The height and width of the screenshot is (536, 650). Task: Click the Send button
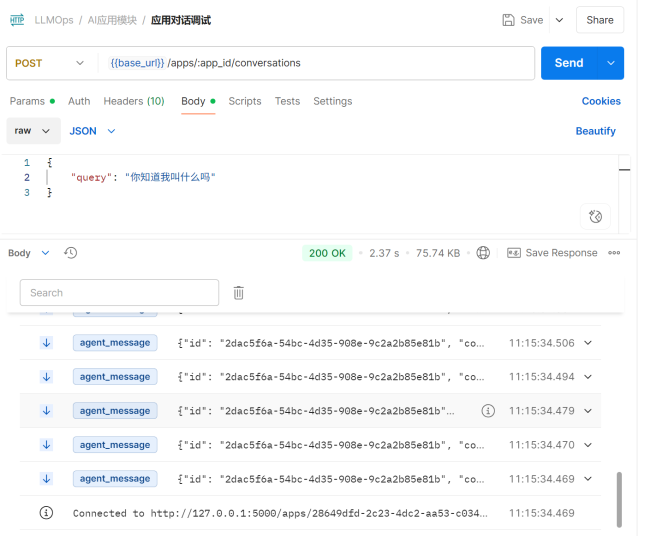[568, 63]
